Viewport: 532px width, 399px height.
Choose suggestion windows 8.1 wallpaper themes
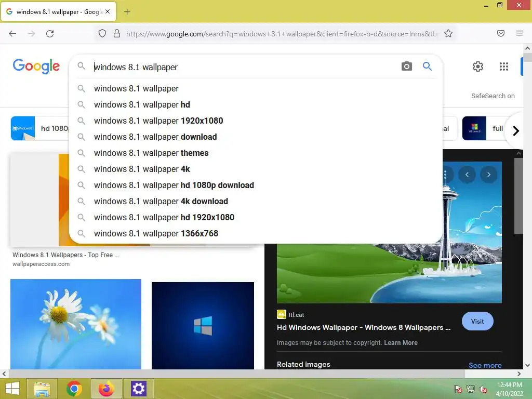click(x=256, y=153)
